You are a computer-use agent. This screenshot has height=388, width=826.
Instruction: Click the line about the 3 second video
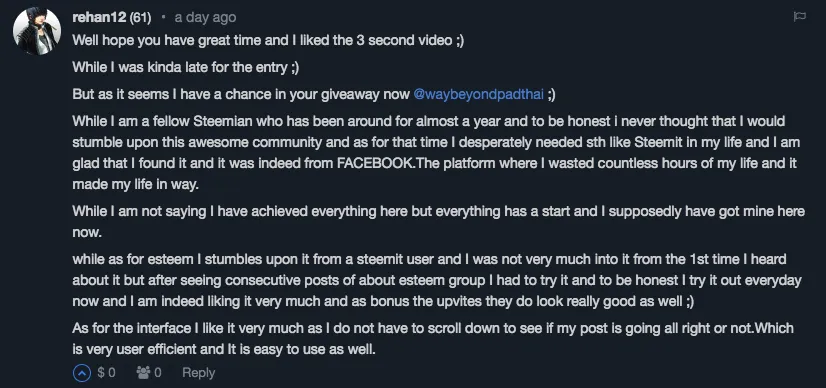pos(268,41)
